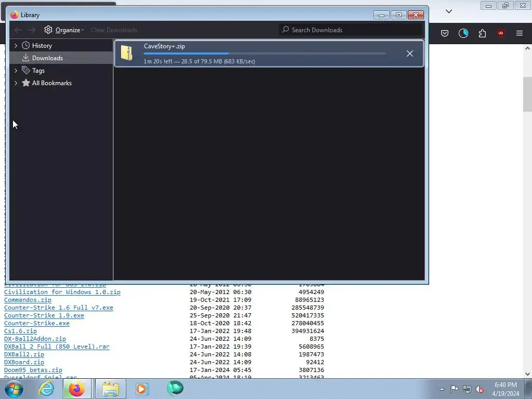The width and height of the screenshot is (532, 399).
Task: Open the DX-Ball2Addon.zip link
Action: (x=35, y=339)
